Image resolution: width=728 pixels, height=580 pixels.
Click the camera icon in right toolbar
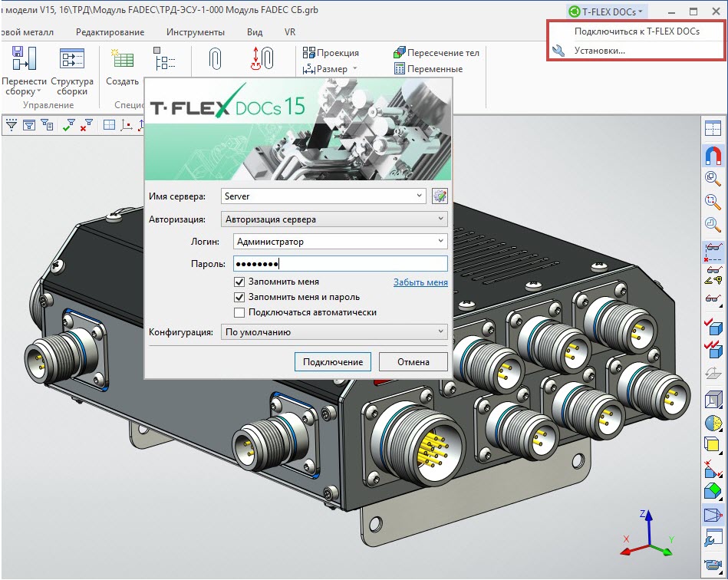tap(713, 565)
